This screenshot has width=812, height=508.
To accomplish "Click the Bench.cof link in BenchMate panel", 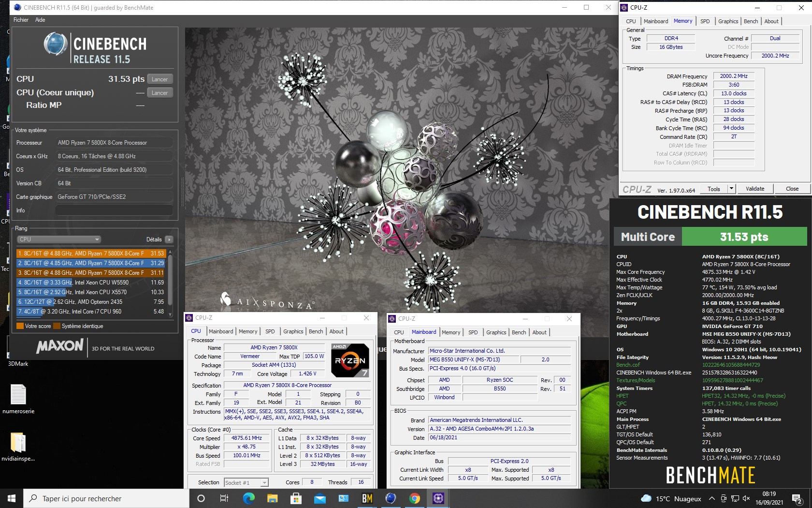I will (628, 365).
